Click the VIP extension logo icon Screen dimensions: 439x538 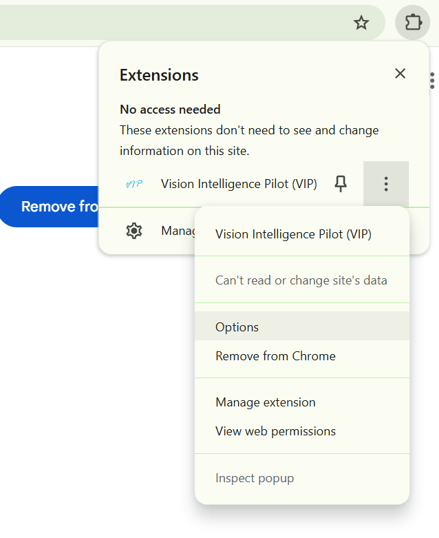click(x=134, y=184)
